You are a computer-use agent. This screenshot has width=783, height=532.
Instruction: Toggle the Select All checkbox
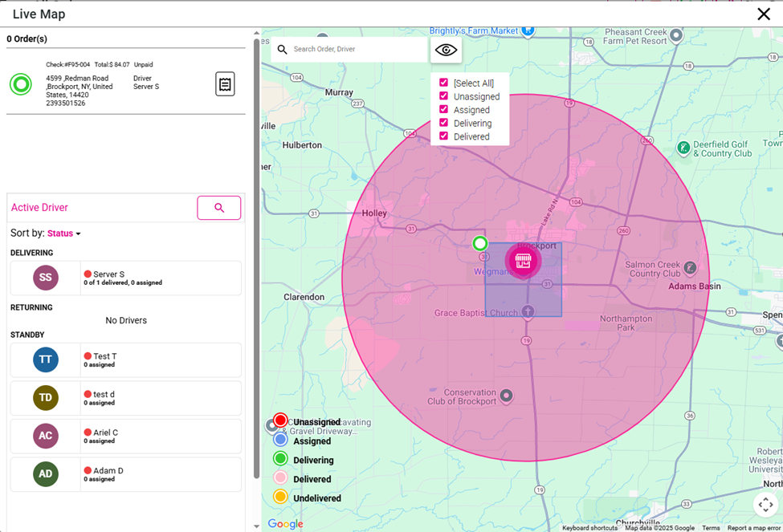pyautogui.click(x=443, y=83)
